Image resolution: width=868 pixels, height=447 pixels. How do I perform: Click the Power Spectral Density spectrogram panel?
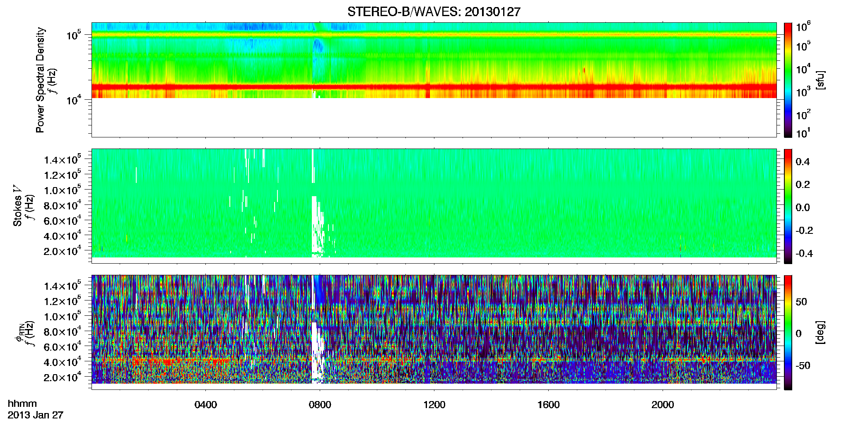[x=434, y=80]
